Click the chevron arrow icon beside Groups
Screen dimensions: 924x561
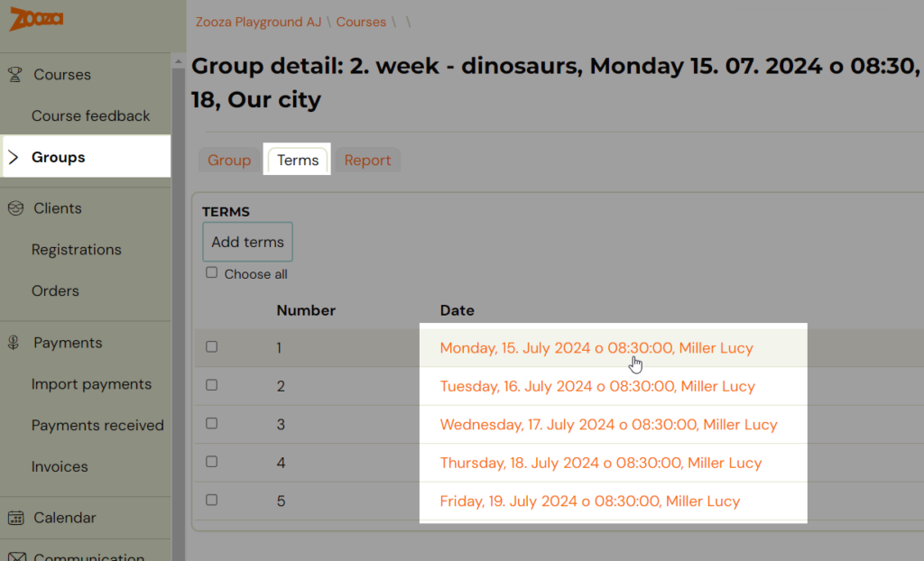click(x=14, y=157)
